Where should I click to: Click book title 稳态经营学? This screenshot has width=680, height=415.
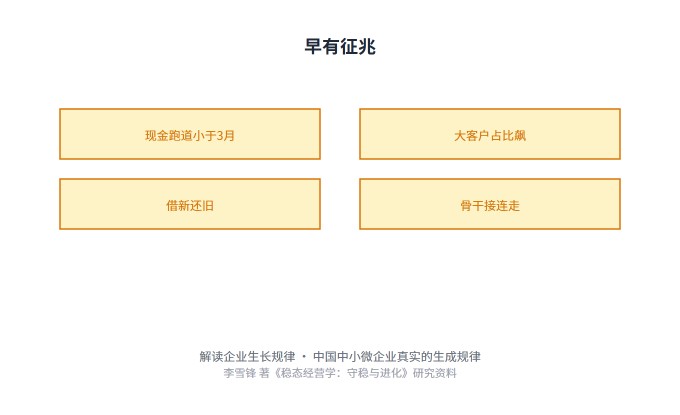point(308,373)
